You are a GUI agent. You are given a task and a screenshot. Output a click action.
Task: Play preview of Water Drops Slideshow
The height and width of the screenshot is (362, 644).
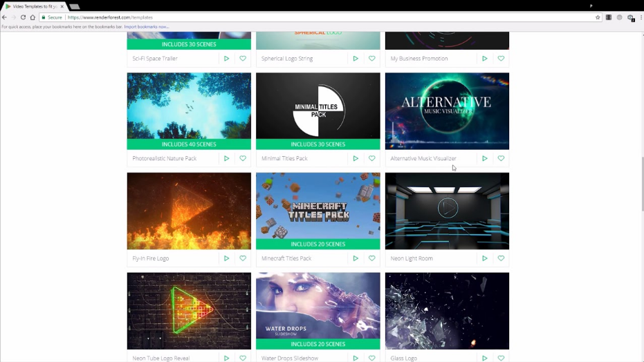coord(356,358)
